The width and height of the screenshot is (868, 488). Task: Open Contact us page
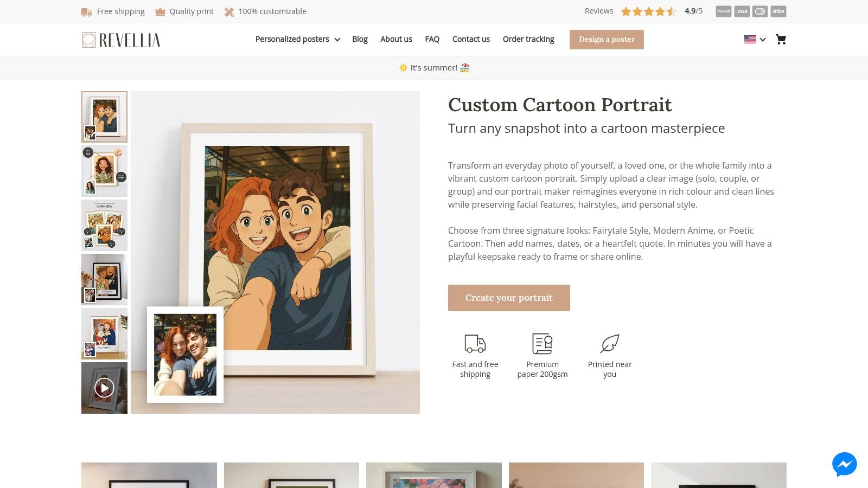click(x=471, y=39)
